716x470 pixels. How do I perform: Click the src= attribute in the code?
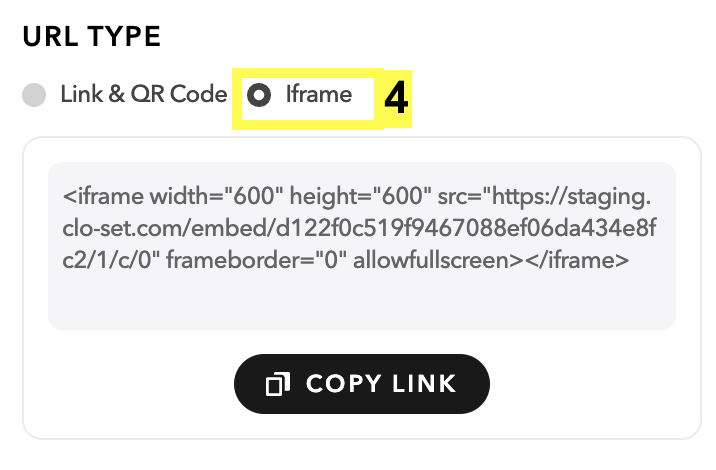pyautogui.click(x=460, y=197)
